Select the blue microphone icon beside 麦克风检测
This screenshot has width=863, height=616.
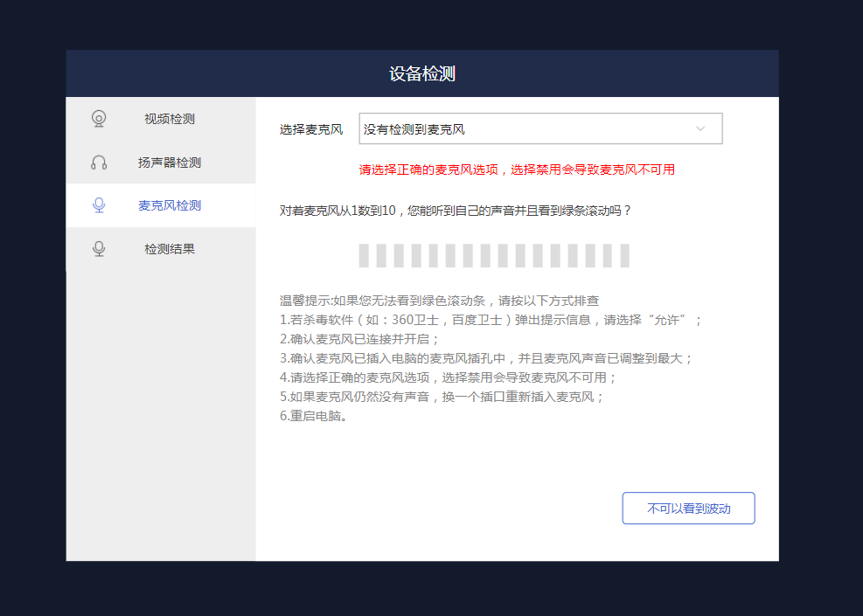tap(99, 205)
